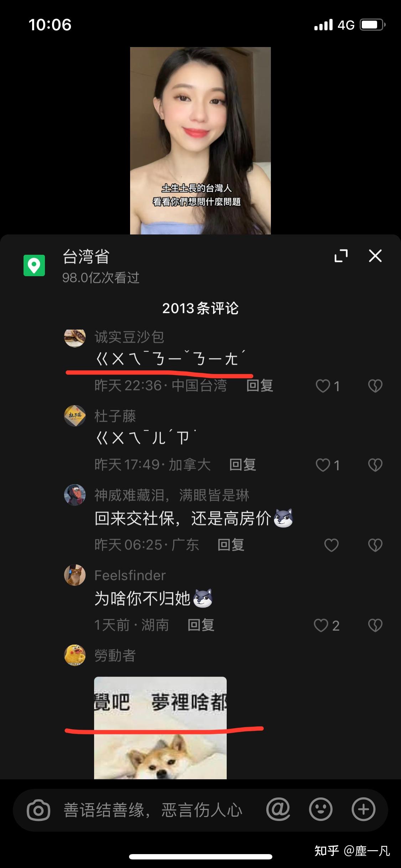
Task: Expand comments panel to full screen
Action: pos(341,256)
